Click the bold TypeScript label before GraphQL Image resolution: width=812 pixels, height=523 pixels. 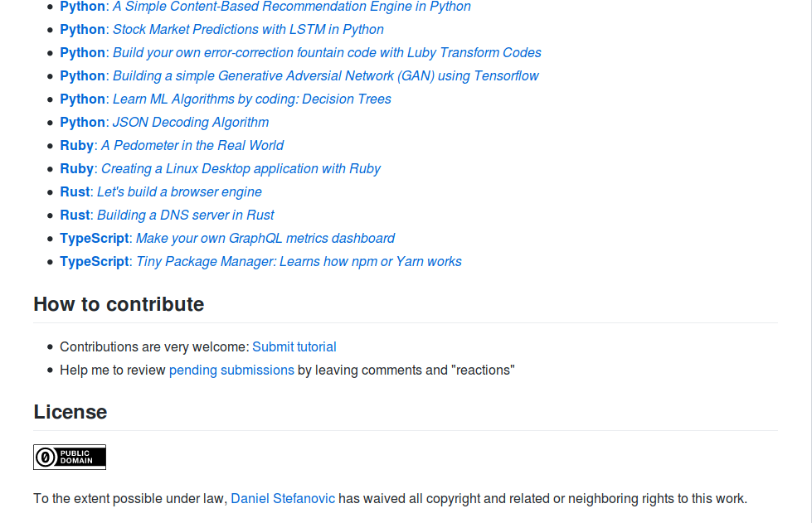tap(95, 239)
